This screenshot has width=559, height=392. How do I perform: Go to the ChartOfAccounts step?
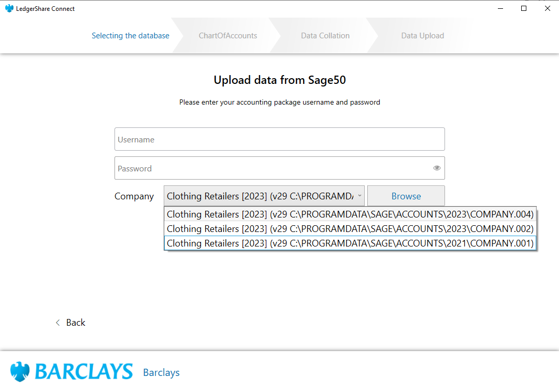pos(228,36)
